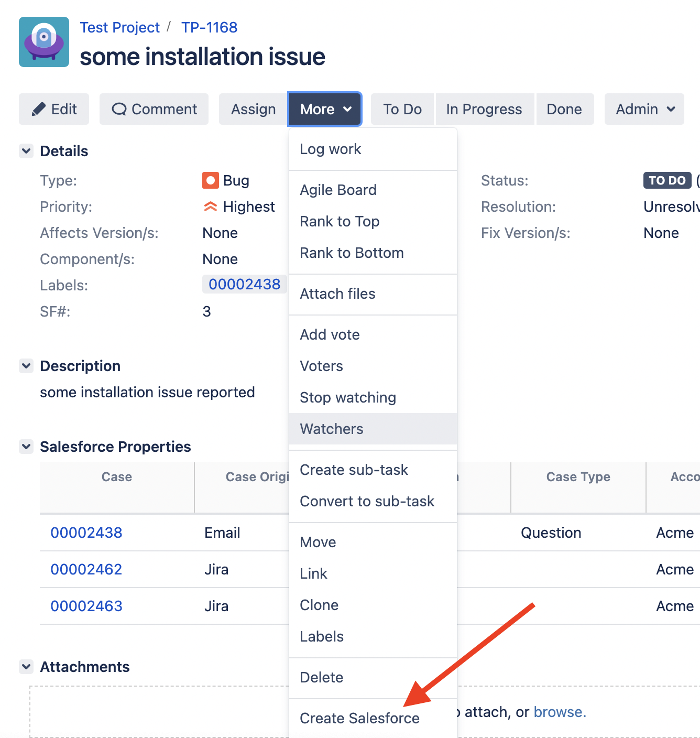Click the Edit pencil button
700x738 pixels.
coord(54,109)
